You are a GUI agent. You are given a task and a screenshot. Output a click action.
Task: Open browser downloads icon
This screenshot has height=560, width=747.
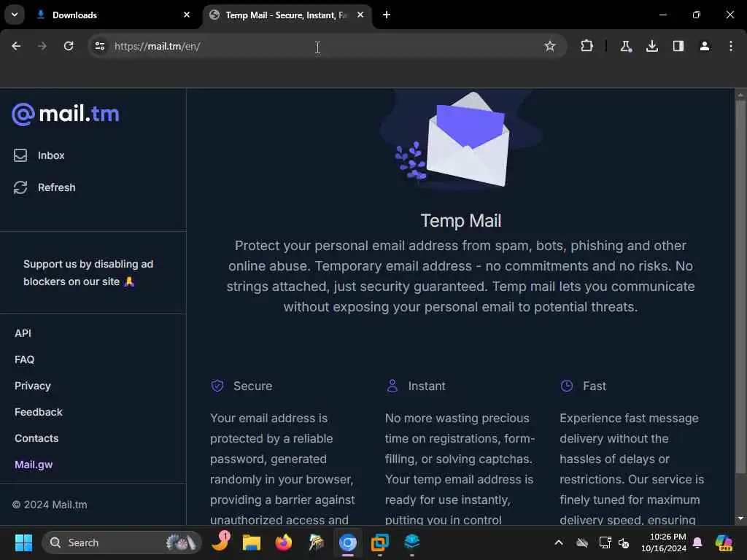(651, 46)
